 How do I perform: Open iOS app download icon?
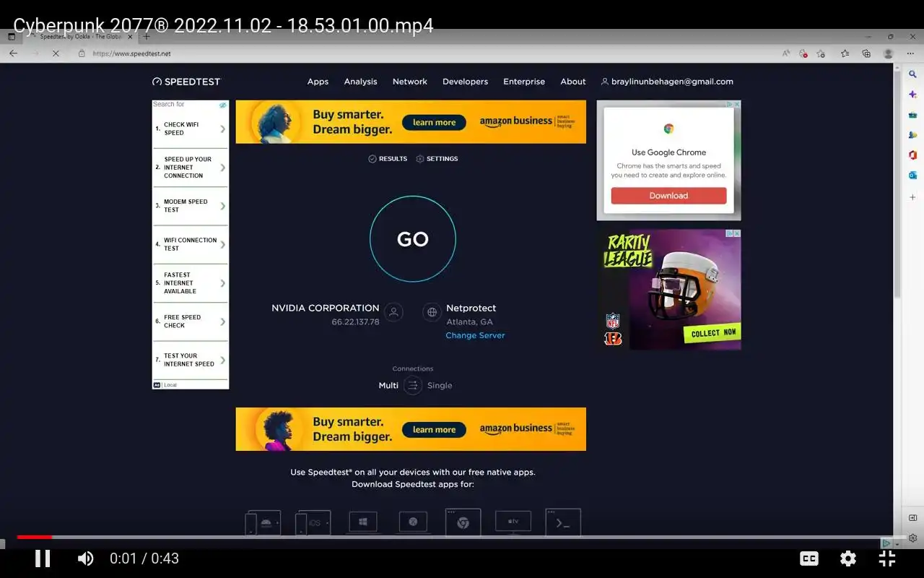pos(313,522)
